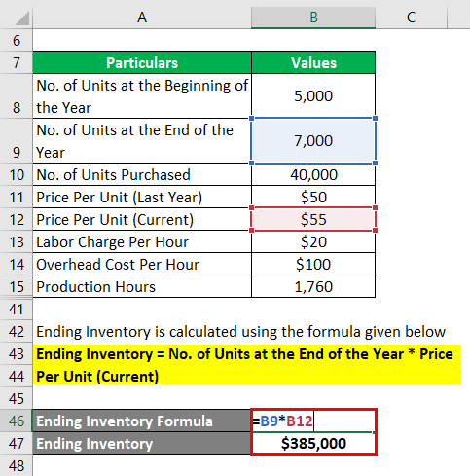470x476 pixels.
Task: Select cell 'Labor Charge Per Hour'
Action: click(142, 242)
